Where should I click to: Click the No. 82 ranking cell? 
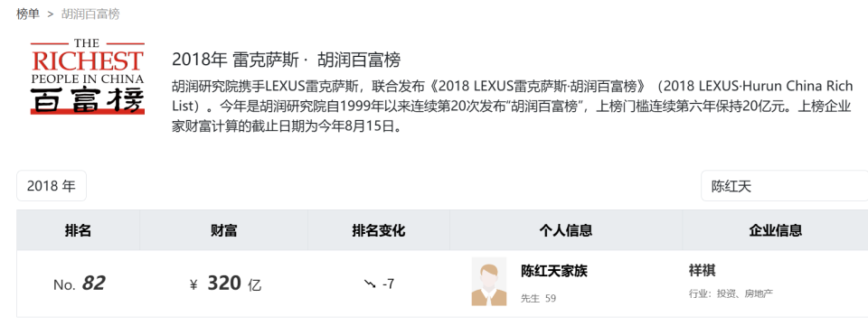coord(80,284)
